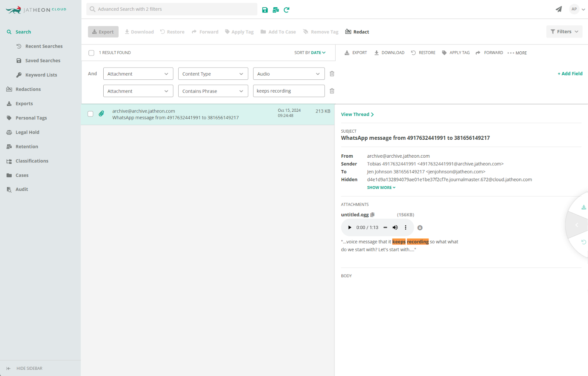Select the WhatsApp message result checkbox

(x=90, y=114)
